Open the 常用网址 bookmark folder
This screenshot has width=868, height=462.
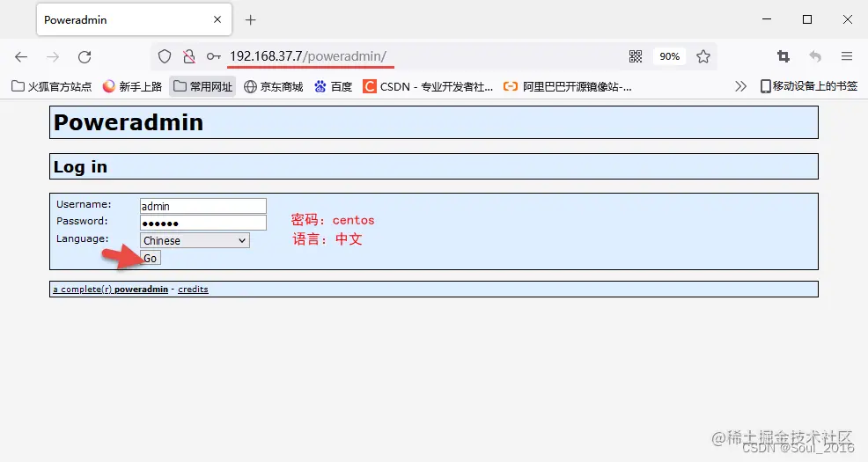[202, 86]
